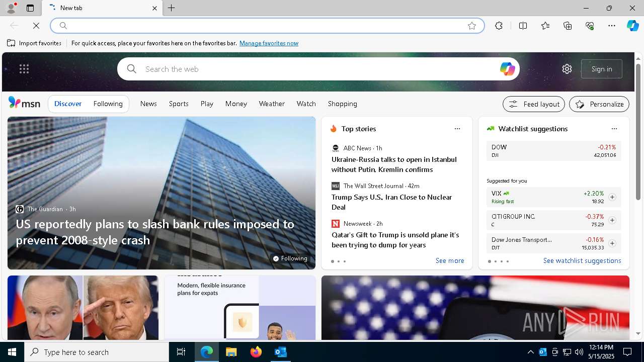Open a new tab with plus button
Screen dimensions: 644x362
point(171,8)
